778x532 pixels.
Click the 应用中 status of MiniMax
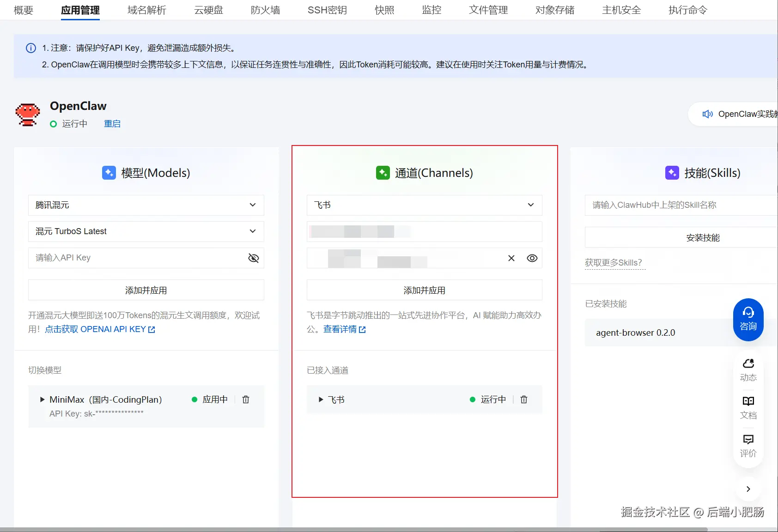[210, 399]
